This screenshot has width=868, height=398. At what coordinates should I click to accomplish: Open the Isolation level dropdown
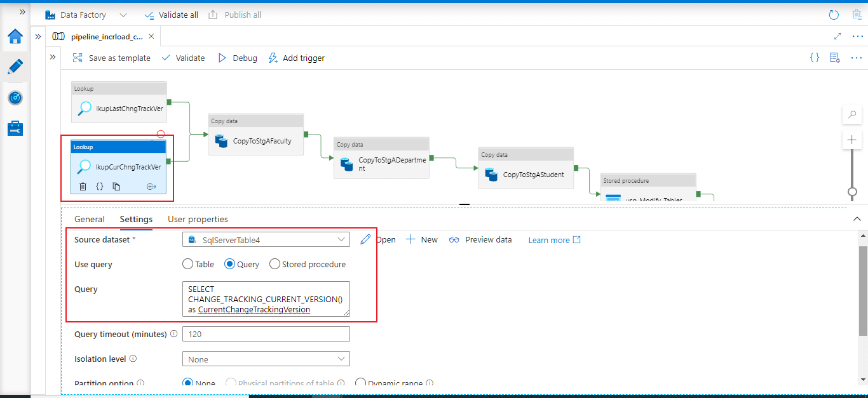(266, 359)
